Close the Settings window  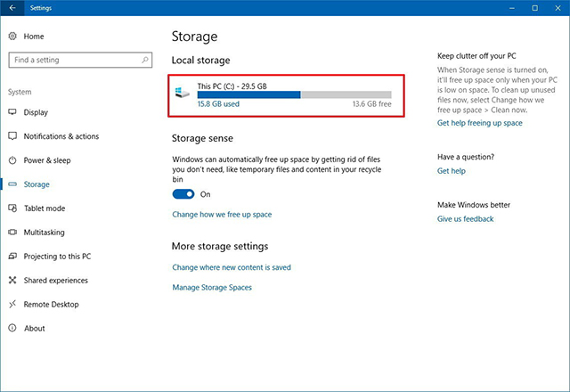pyautogui.click(x=558, y=8)
